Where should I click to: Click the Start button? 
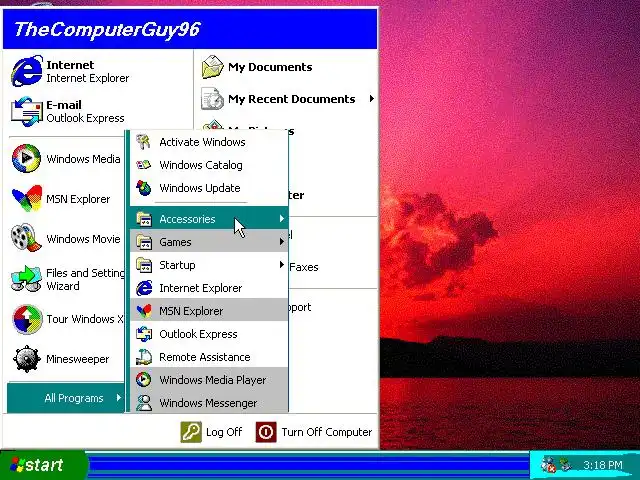click(x=43, y=465)
